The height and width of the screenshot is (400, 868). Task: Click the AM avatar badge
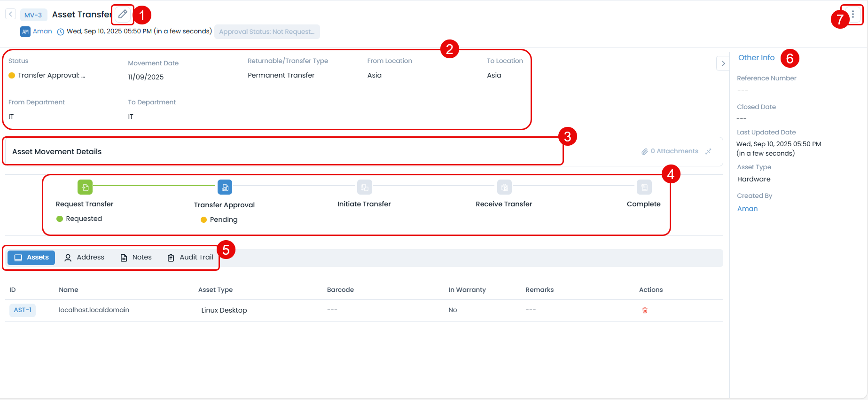click(x=25, y=31)
